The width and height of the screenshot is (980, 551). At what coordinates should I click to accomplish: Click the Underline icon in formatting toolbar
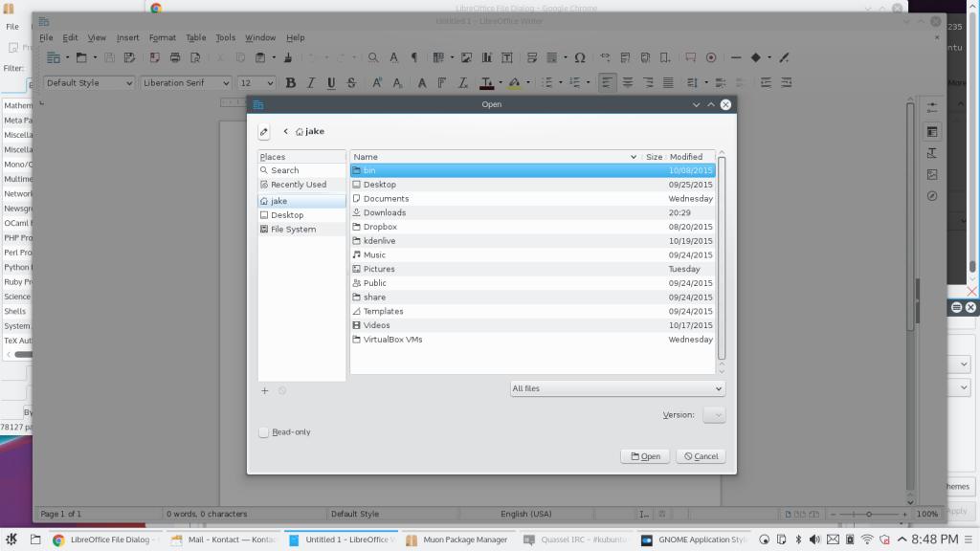tap(331, 83)
